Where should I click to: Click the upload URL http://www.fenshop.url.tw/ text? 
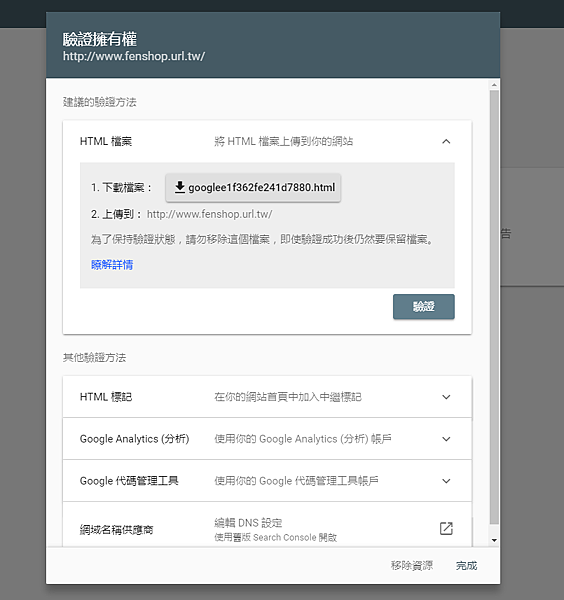[209, 214]
